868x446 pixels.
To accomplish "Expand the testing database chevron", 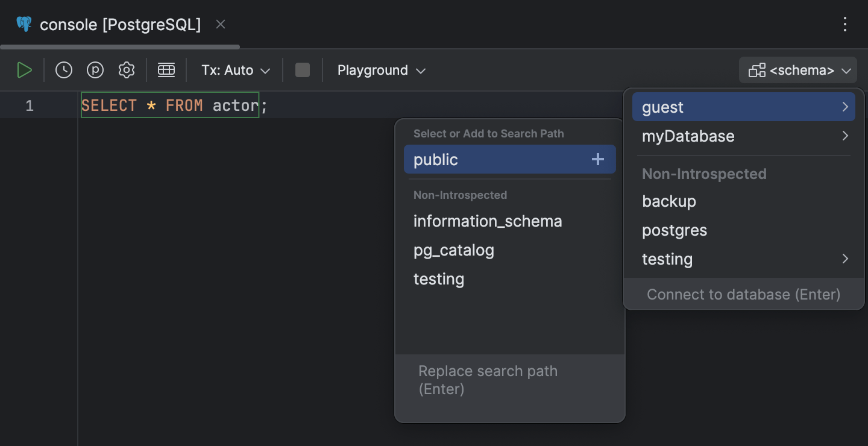I will point(846,259).
